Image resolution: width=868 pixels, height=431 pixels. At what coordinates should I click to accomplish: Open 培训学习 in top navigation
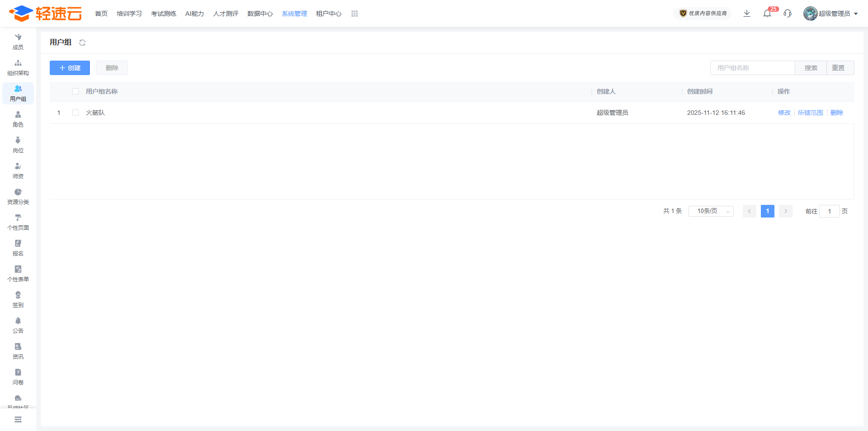click(x=129, y=14)
